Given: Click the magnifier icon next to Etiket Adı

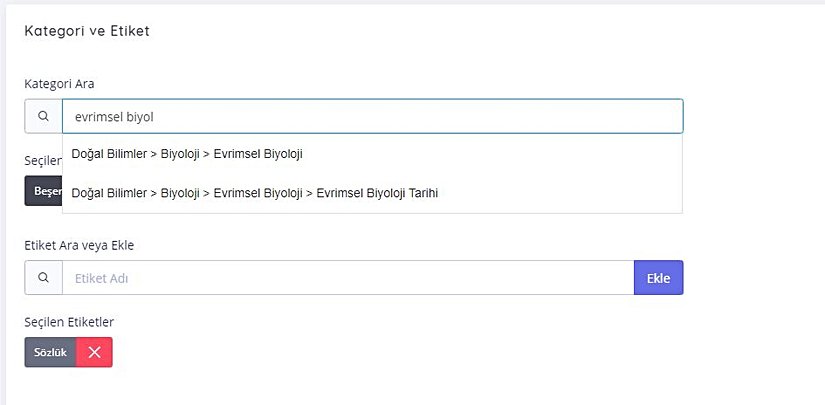Looking at the screenshot, I should 43,278.
